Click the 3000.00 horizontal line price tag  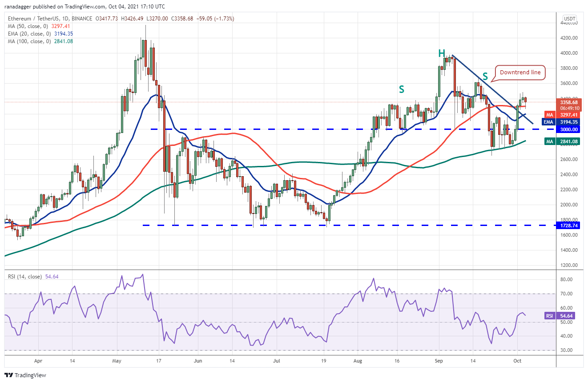pyautogui.click(x=568, y=129)
